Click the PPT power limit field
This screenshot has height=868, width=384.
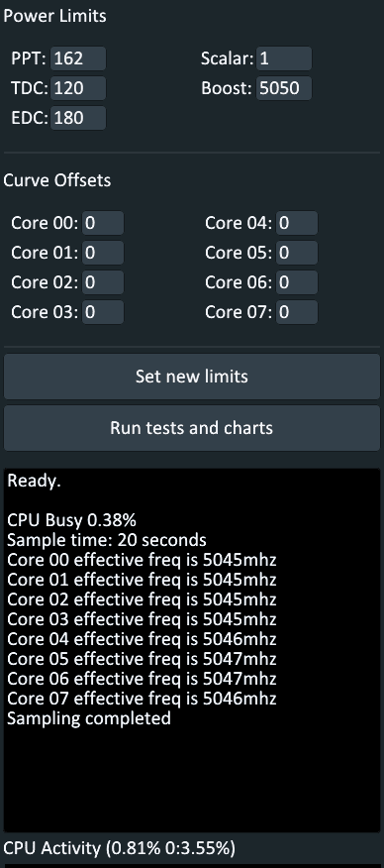78,58
